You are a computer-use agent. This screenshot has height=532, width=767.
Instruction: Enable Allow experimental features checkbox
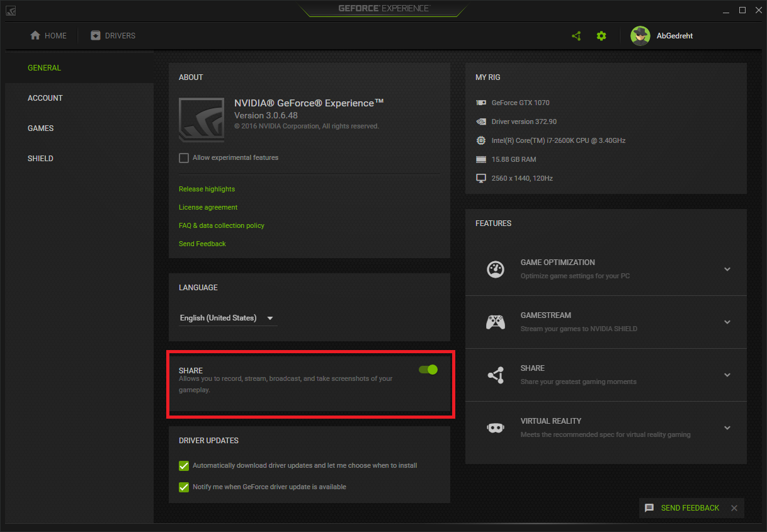(184, 158)
